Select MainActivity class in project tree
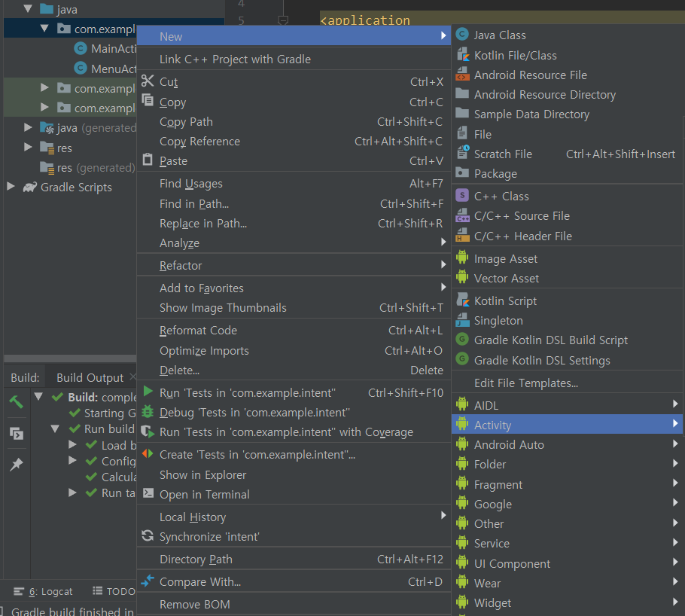Screen dimensions: 685x616 click(105, 48)
